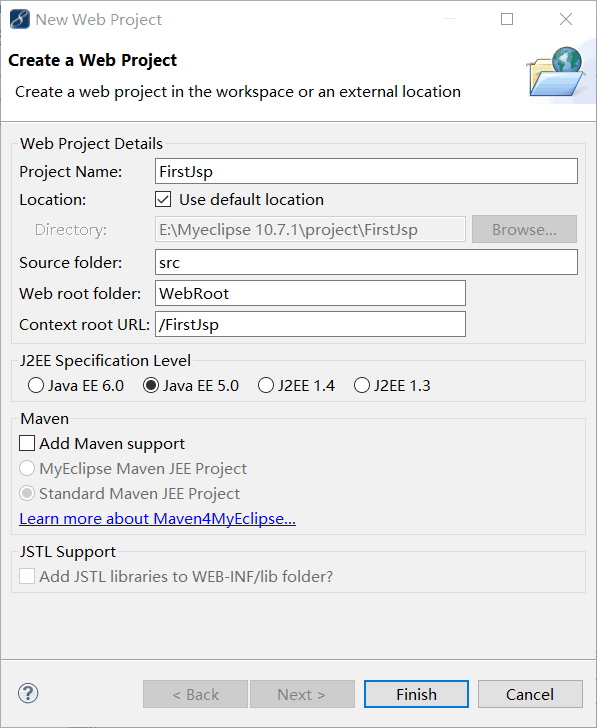Screen dimensions: 597x728
Task: Click the web project folder globe icon
Action: click(557, 72)
